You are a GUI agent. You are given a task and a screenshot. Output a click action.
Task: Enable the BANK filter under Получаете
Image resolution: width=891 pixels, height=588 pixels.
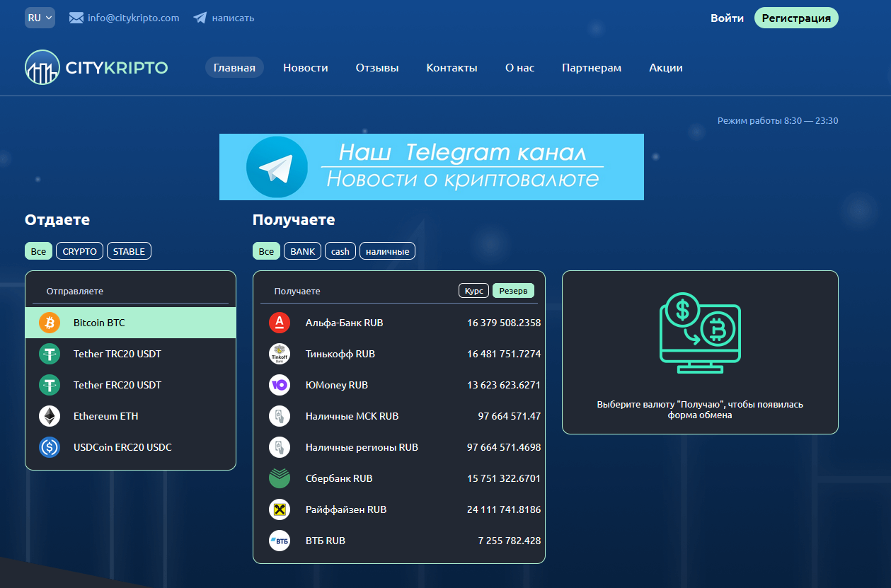[302, 250]
